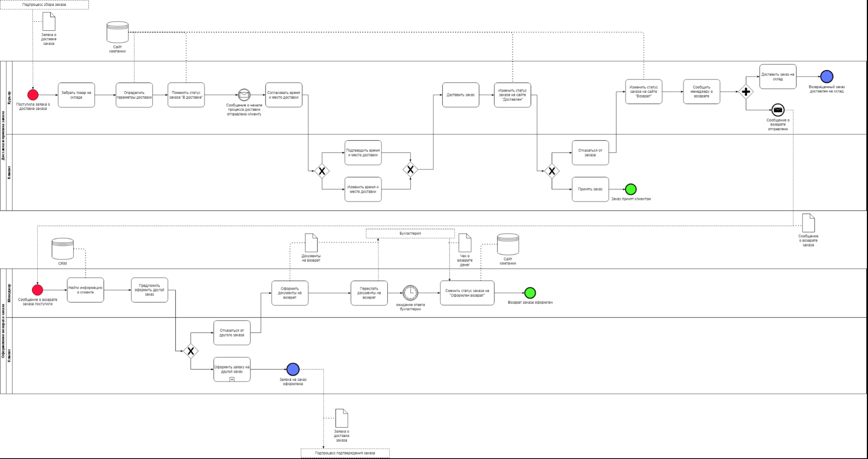Image resolution: width=868 pixels, height=459 pixels.
Task: Select 'Сайт компании' data store above courier lane
Action: (118, 32)
